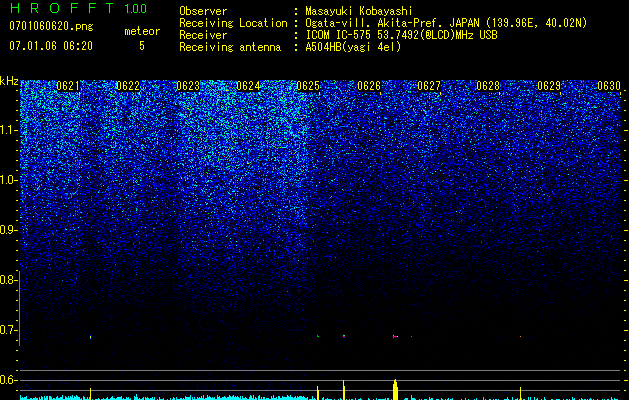The height and width of the screenshot is (400, 629).
Task: Click the kHz axis unit label
Action: pyautogui.click(x=9, y=81)
